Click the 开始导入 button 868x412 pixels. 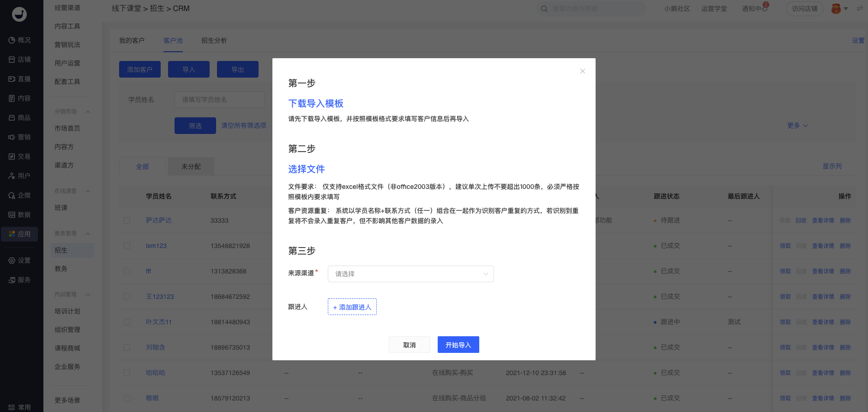point(458,345)
